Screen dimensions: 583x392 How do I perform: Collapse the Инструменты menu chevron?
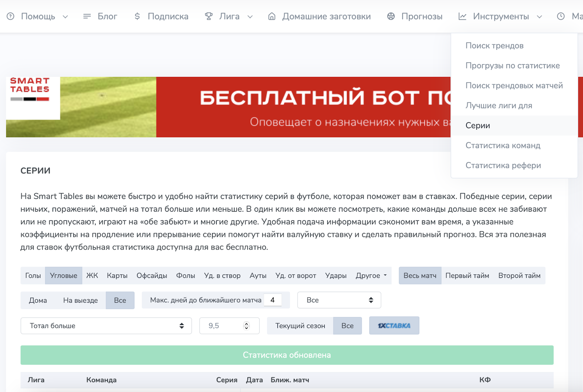coord(540,17)
